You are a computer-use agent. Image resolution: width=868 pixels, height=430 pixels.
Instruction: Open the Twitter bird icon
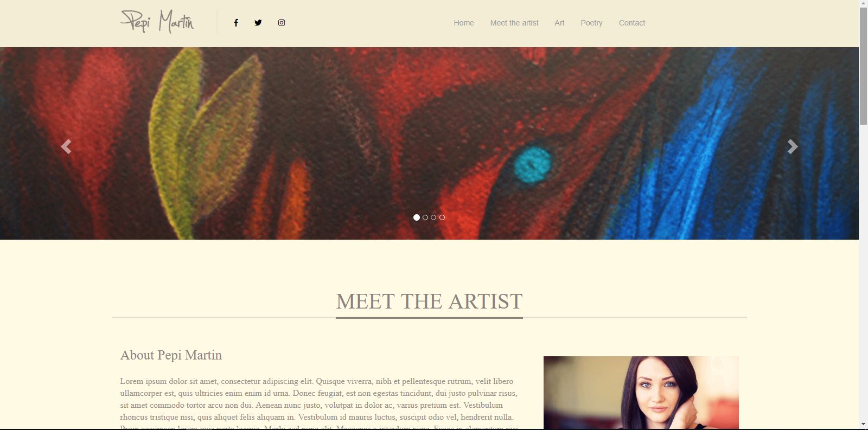258,23
